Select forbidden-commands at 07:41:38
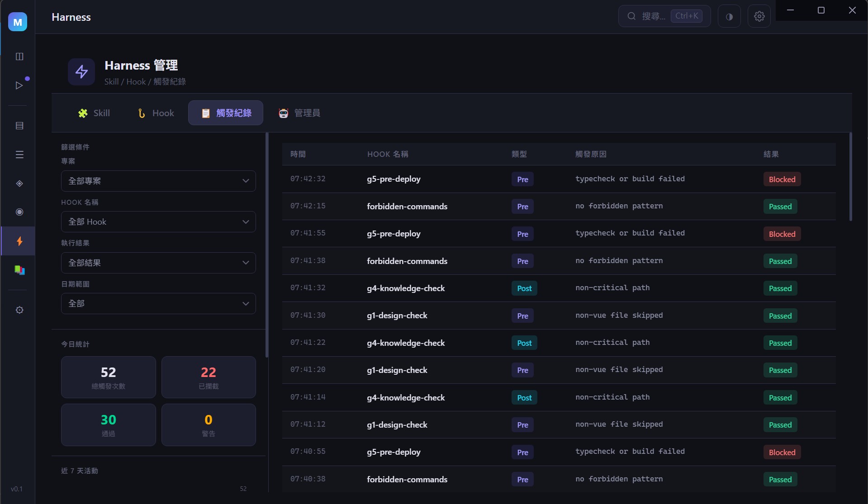 click(407, 261)
